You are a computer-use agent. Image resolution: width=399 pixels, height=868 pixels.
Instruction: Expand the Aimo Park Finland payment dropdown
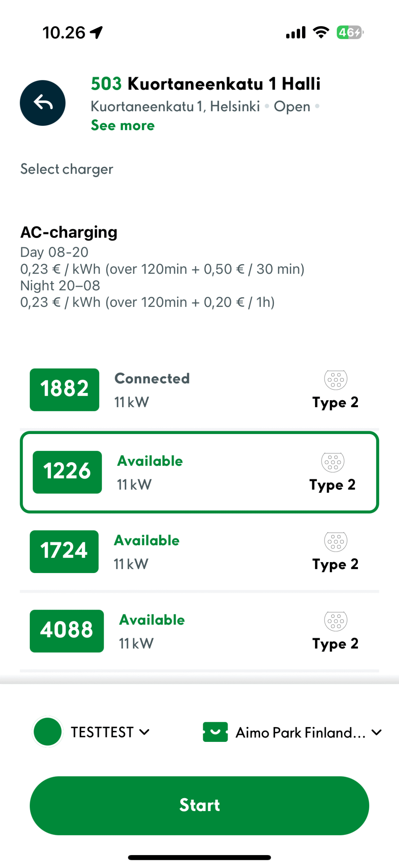[300, 732]
